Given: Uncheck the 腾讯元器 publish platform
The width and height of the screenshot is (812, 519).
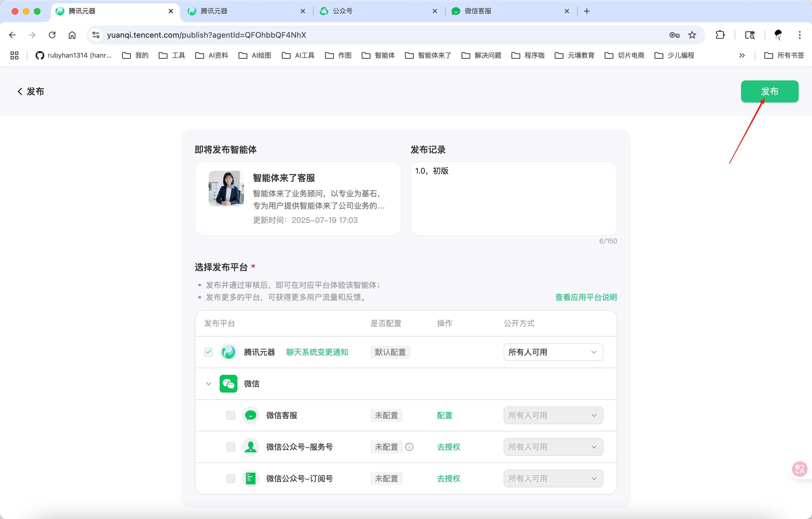Looking at the screenshot, I should coord(208,352).
